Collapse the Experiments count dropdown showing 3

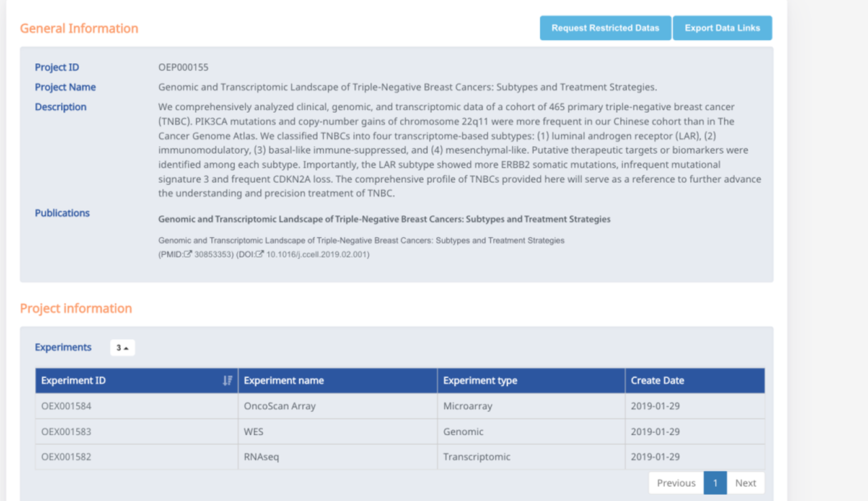pos(122,348)
